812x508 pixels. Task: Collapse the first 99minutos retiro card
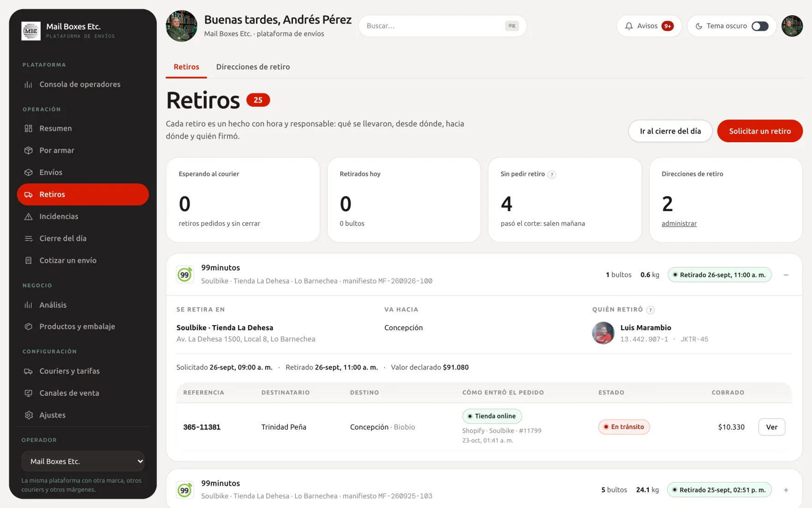(x=786, y=275)
